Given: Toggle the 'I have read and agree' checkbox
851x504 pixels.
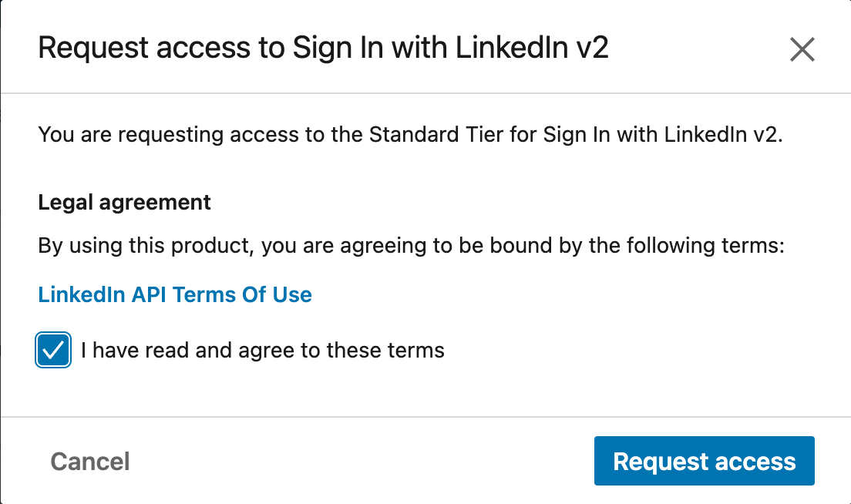Looking at the screenshot, I should (52, 350).
